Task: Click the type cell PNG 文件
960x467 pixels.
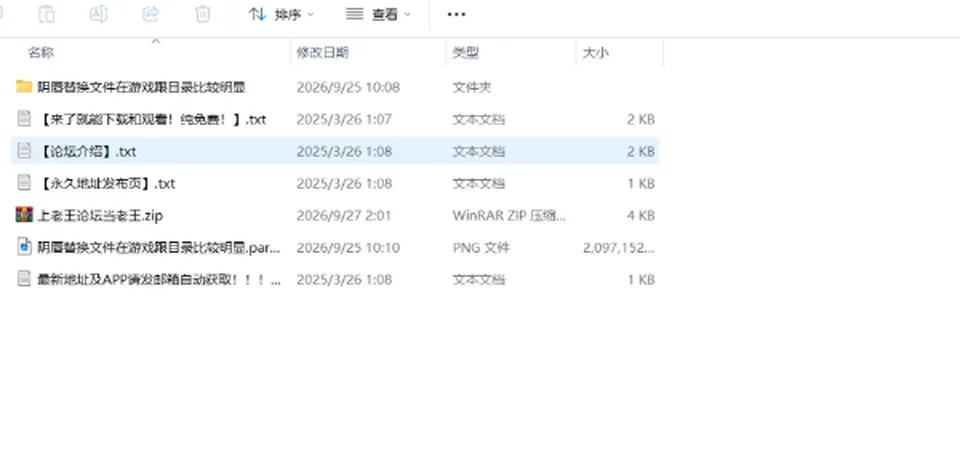Action: click(481, 247)
